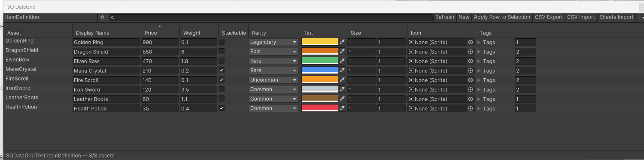Click the CSV Import button

click(581, 17)
